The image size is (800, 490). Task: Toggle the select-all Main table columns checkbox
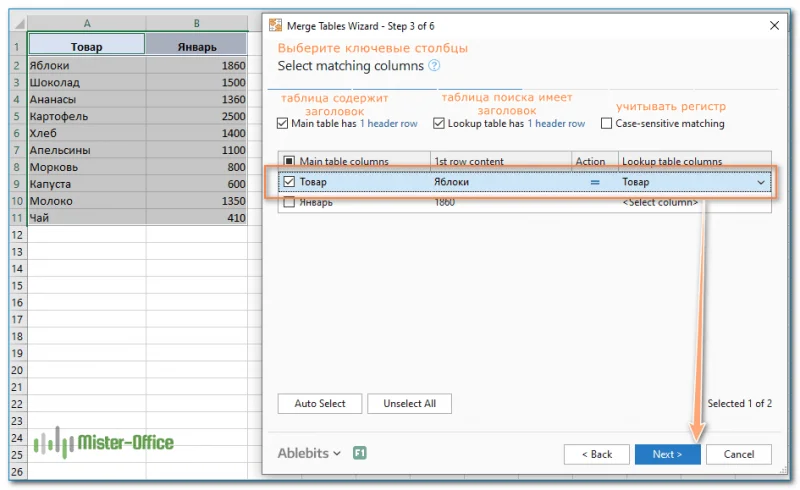(x=289, y=161)
